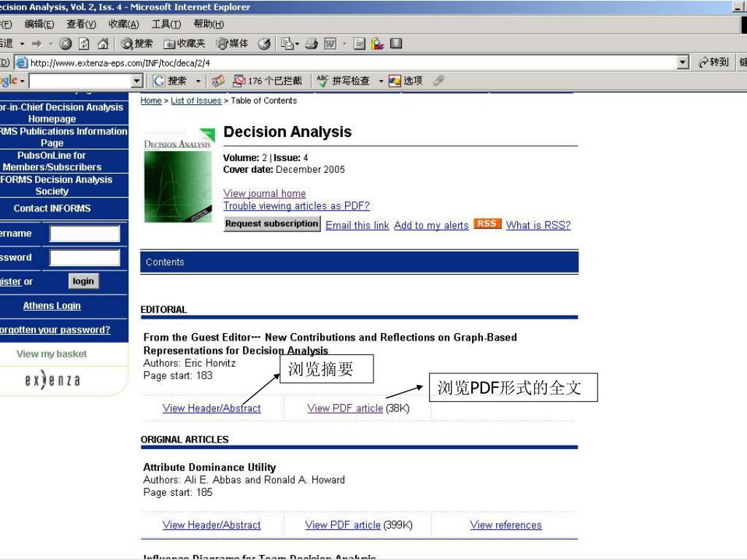Open the 查看(V) menu

[x=81, y=24]
